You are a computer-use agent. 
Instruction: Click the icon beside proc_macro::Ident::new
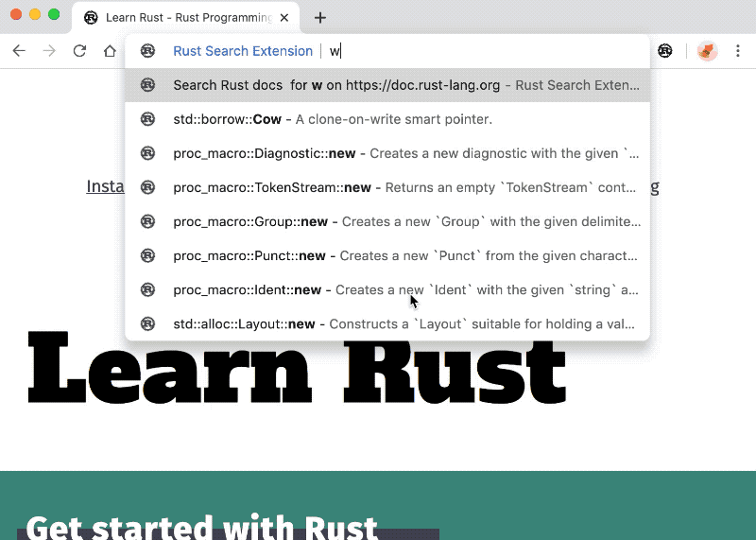(147, 289)
